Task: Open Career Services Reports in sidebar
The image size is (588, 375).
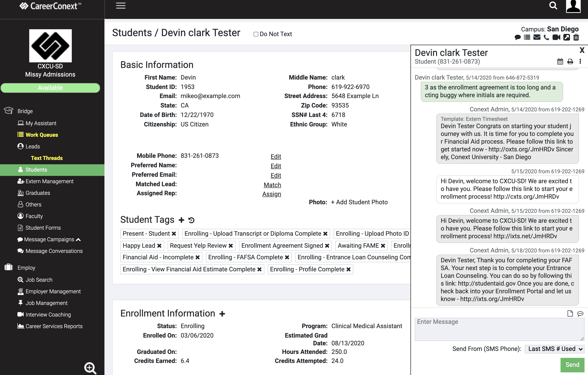Action: click(x=50, y=326)
